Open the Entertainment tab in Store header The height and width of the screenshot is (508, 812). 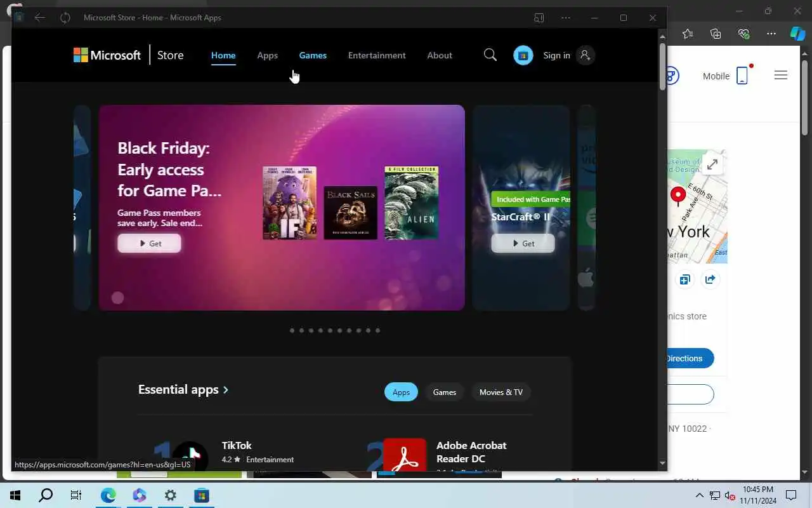377,55
